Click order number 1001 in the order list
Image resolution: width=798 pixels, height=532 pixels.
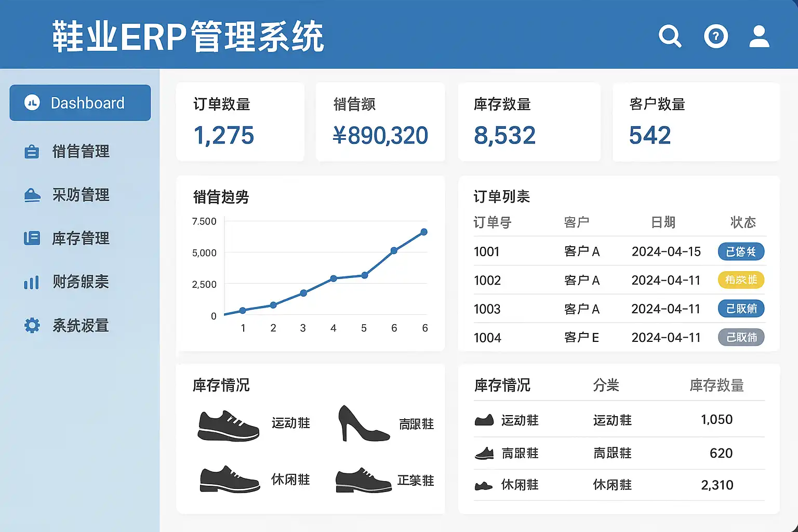click(x=487, y=252)
